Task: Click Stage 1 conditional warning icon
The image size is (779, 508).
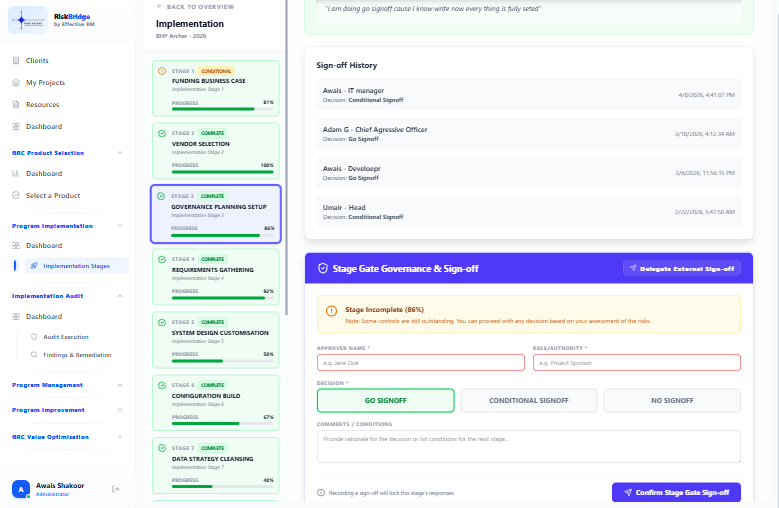Action: tap(162, 71)
